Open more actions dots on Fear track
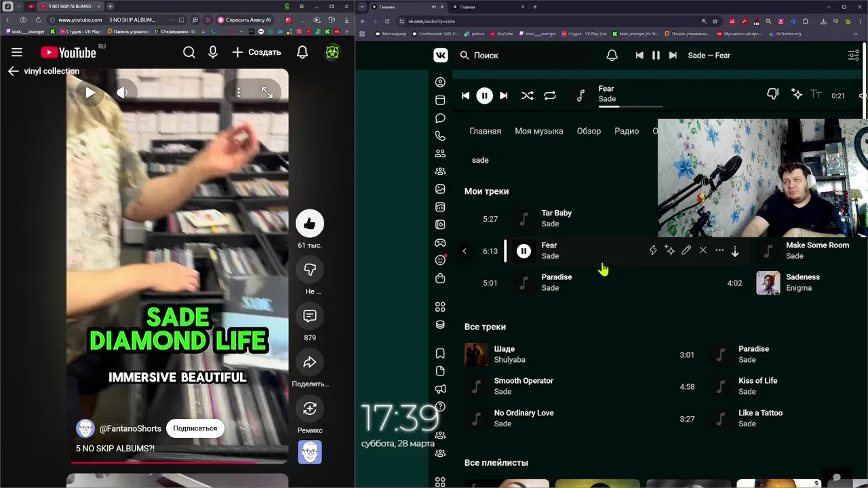Screen dimensions: 868x488 tap(719, 250)
